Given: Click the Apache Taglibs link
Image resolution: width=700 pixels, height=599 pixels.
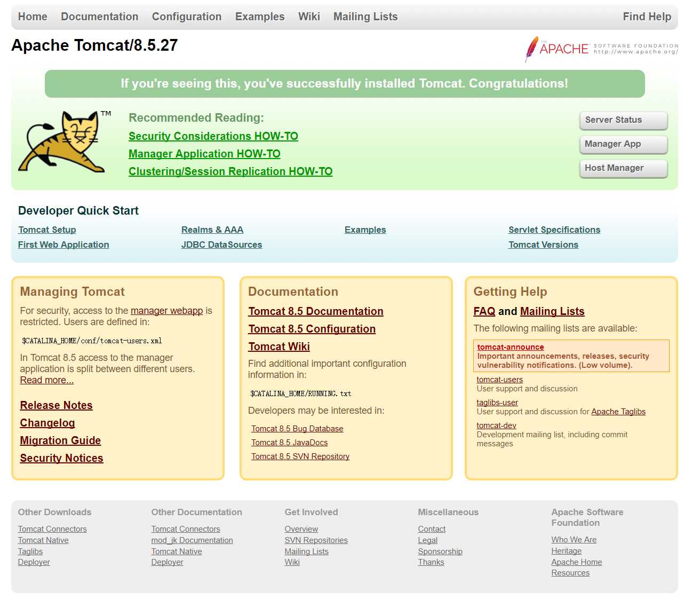Looking at the screenshot, I should click(x=618, y=412).
